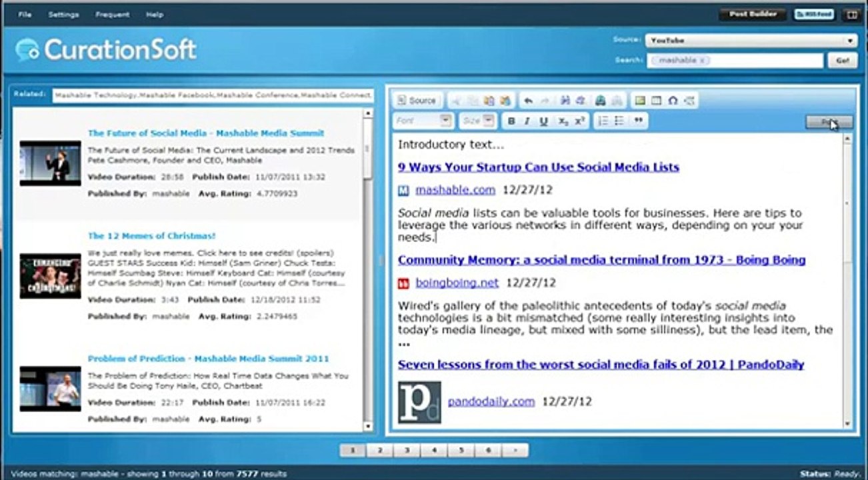The height and width of the screenshot is (480, 868).
Task: Apply bold formatting with the B icon
Action: 511,121
